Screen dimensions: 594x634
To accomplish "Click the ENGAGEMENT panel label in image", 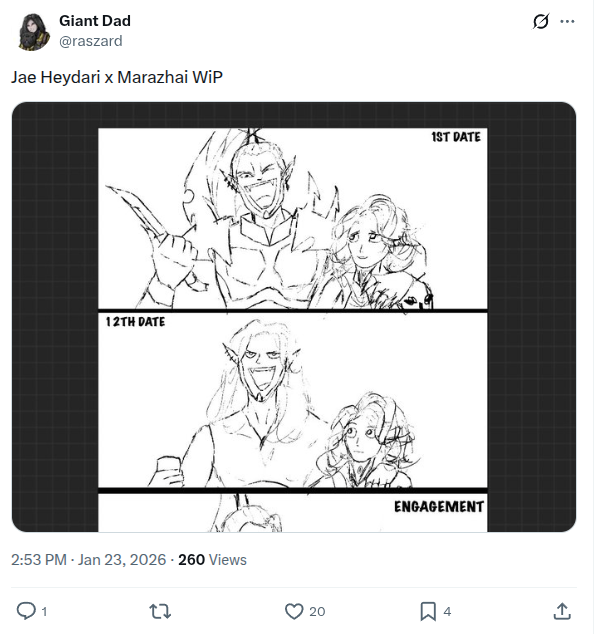I will 439,507.
